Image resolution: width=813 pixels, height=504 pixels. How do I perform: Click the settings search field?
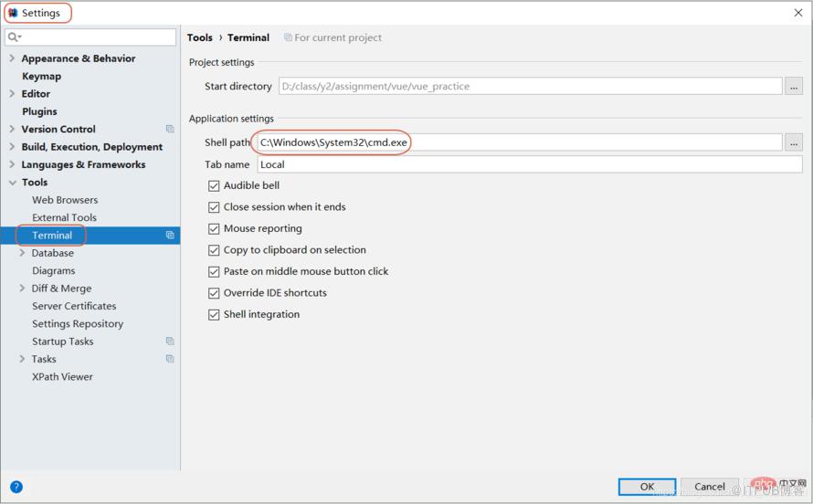(90, 37)
